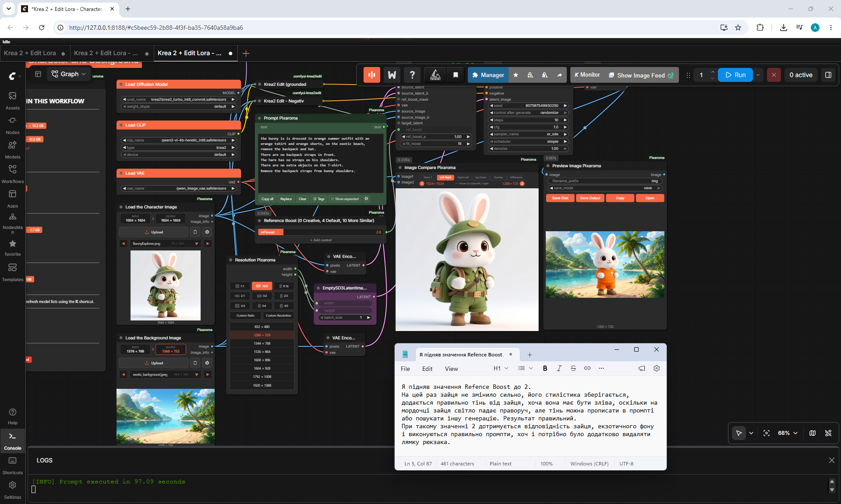Viewport: 841px width, 504px height.
Task: Select the 2:1 aspect ratio
Action: point(240,296)
